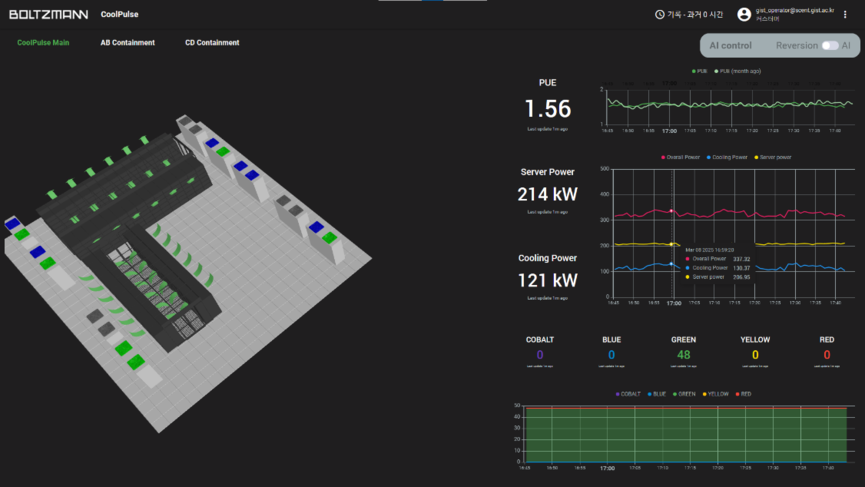Screen dimensions: 865x487
Task: Toggle the Reversion / AI control switch
Action: tap(829, 45)
